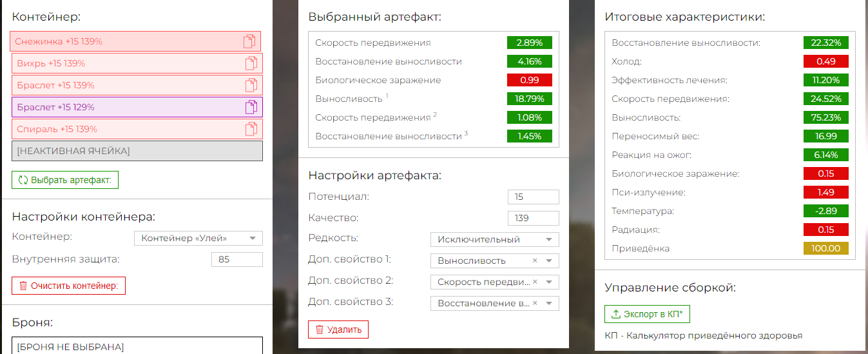Copy the Браслет +15 129% artifact
Screen dimensions: 868x354
click(251, 107)
